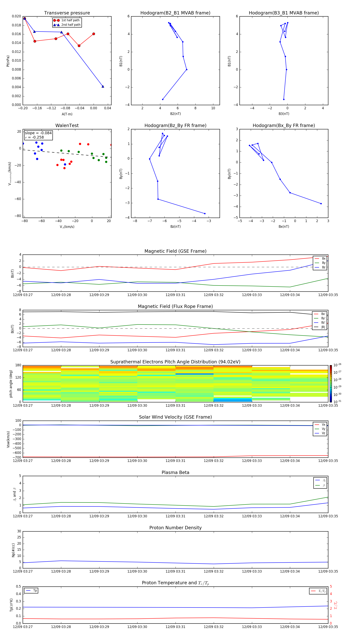Click the 'B2(nT)' x-axis label
351x644 pixels.
pyautogui.click(x=175, y=114)
